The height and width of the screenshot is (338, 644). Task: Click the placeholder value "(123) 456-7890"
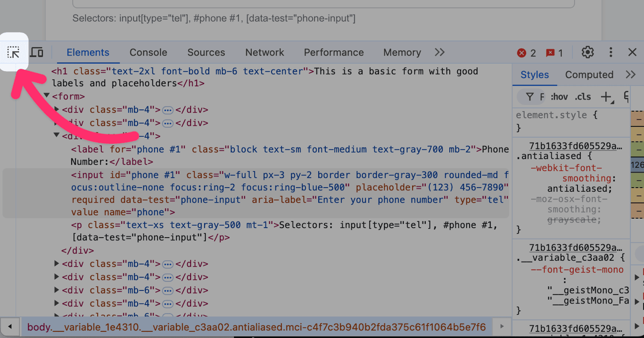click(466, 188)
